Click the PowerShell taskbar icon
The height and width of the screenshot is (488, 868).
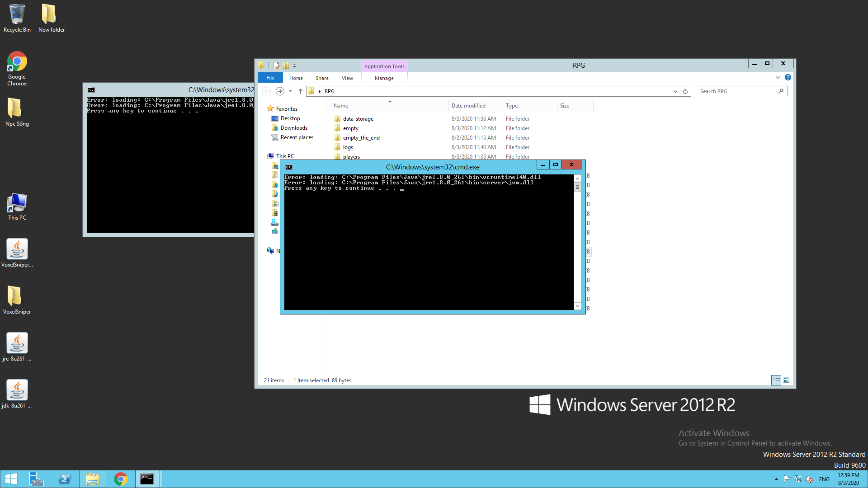65,479
